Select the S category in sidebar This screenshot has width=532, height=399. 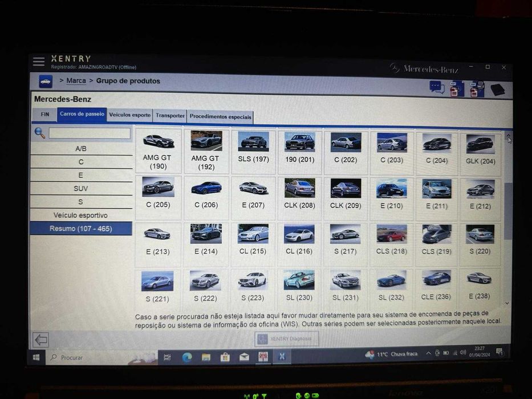point(81,202)
